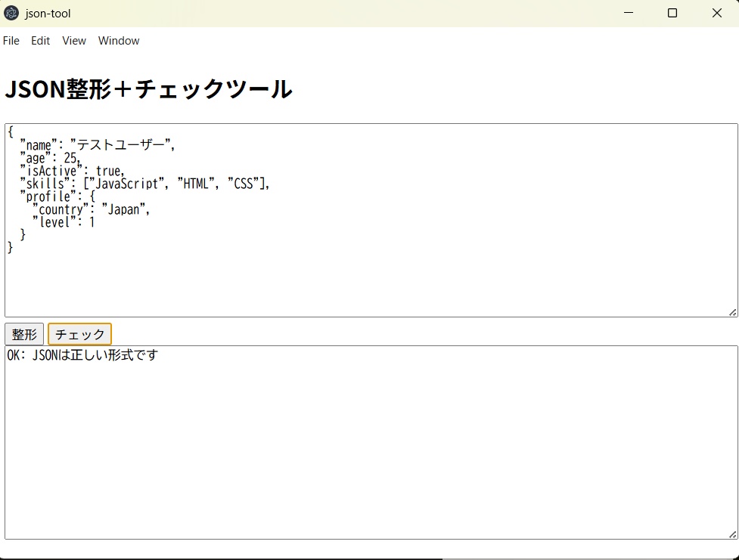Open the Edit menu

(x=40, y=41)
